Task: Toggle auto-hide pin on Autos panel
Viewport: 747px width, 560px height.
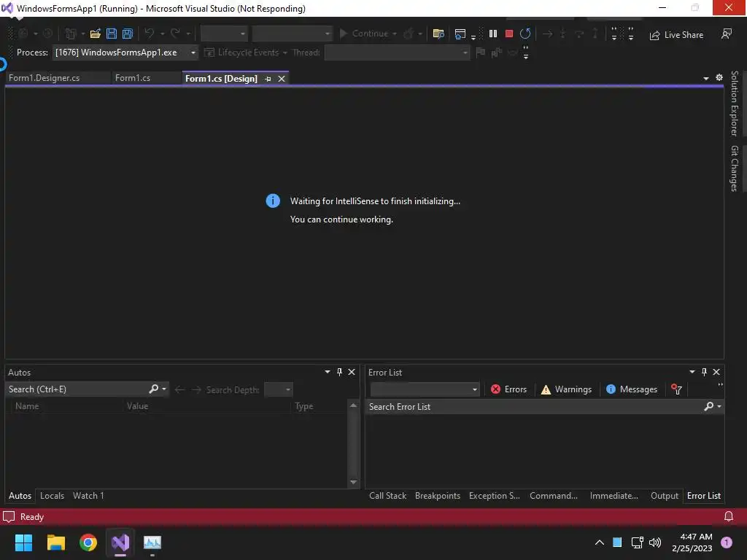Action: point(340,372)
